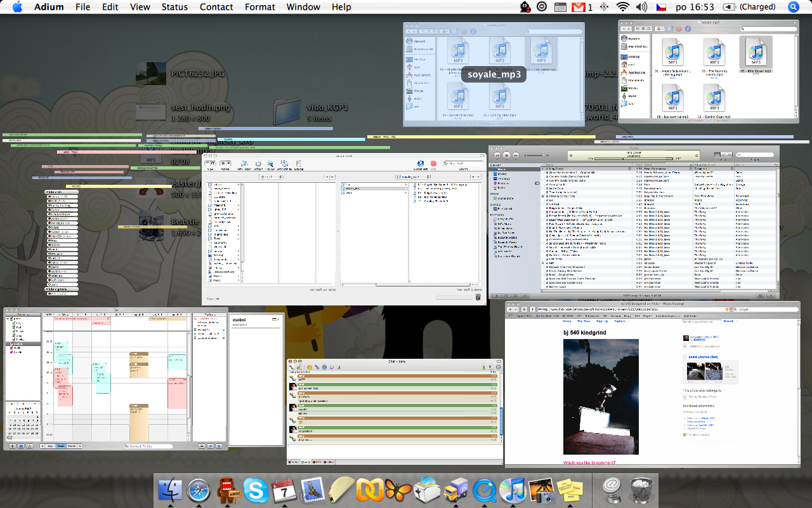Click the taco icon in the Dock

click(x=341, y=490)
